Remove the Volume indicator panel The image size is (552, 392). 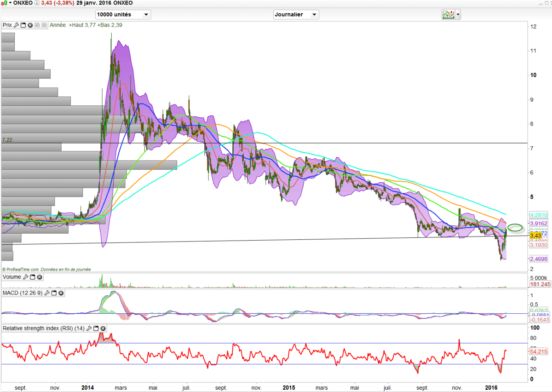40,277
